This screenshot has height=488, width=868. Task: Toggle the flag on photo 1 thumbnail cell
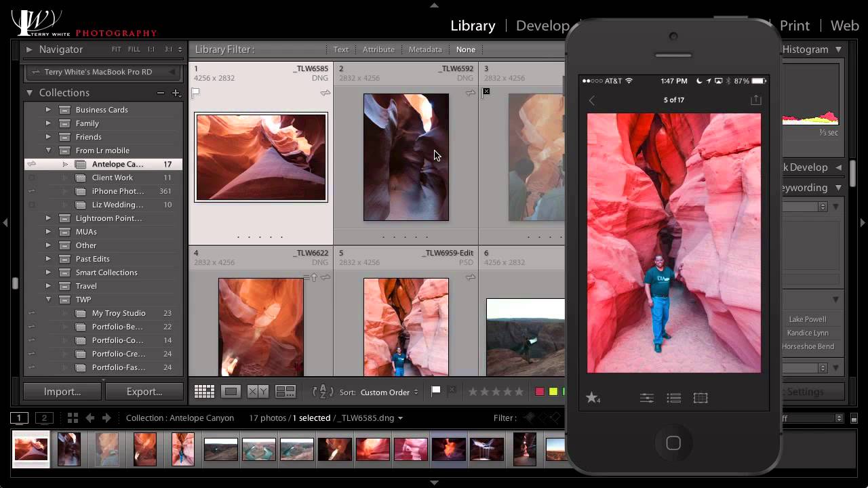coord(196,92)
